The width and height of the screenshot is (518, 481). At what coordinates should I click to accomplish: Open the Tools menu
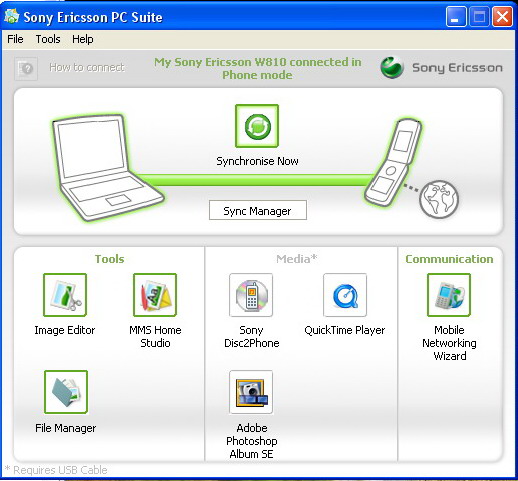[x=48, y=39]
